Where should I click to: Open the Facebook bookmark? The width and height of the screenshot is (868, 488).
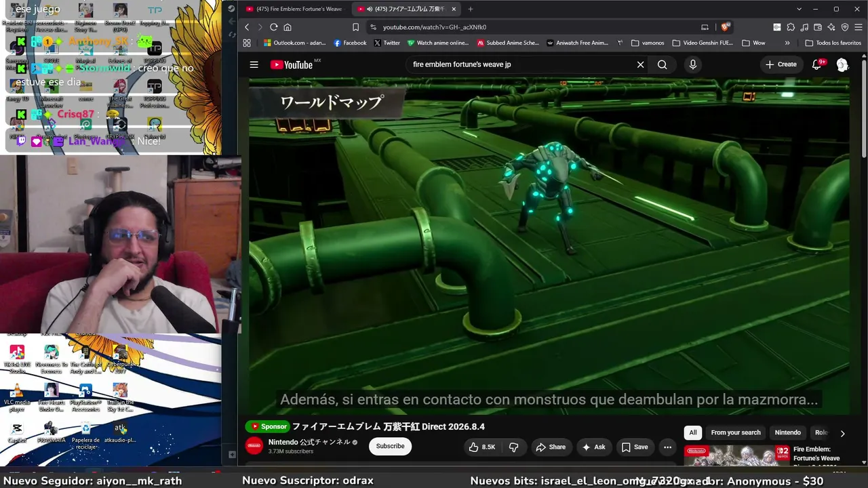(350, 43)
